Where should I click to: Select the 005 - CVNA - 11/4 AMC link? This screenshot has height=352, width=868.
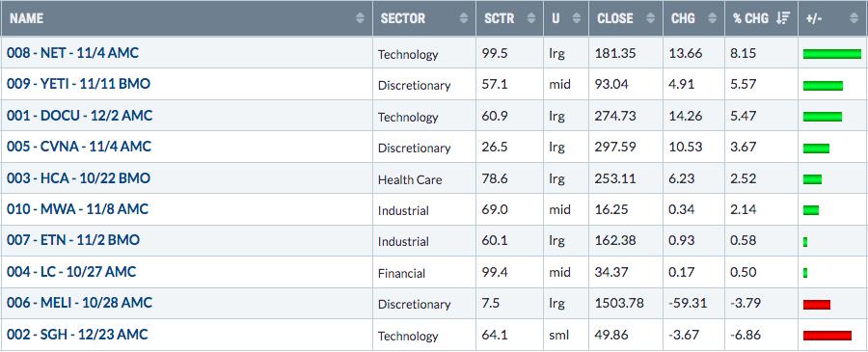tap(79, 147)
